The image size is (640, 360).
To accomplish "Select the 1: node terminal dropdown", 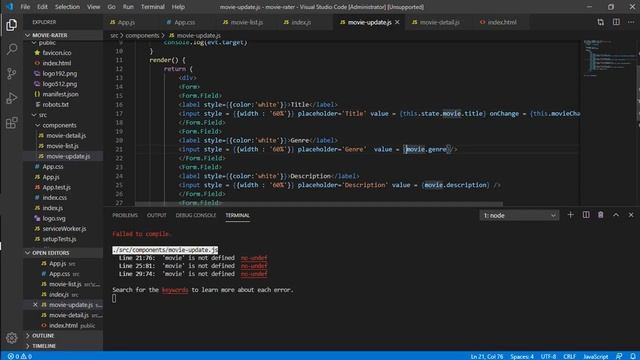I will pos(519,215).
